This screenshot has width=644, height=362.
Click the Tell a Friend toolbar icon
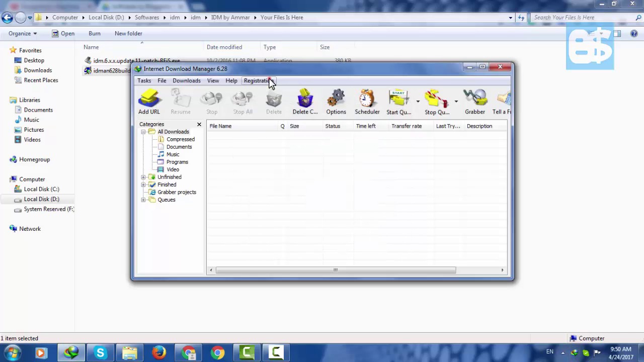click(x=502, y=102)
